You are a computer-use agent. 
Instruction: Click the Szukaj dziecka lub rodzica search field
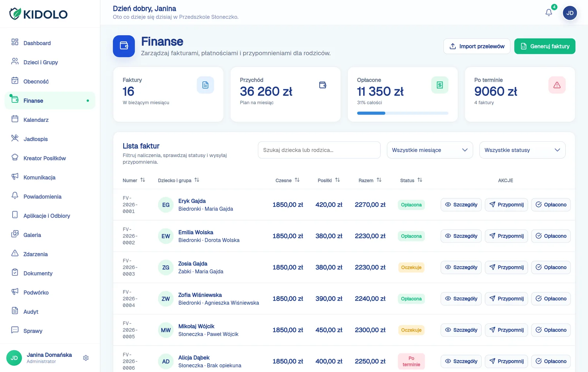tap(319, 150)
